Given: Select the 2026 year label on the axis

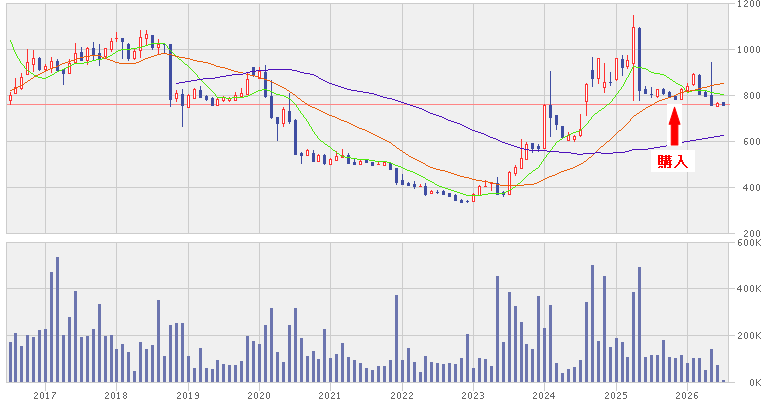Looking at the screenshot, I should [x=687, y=395].
